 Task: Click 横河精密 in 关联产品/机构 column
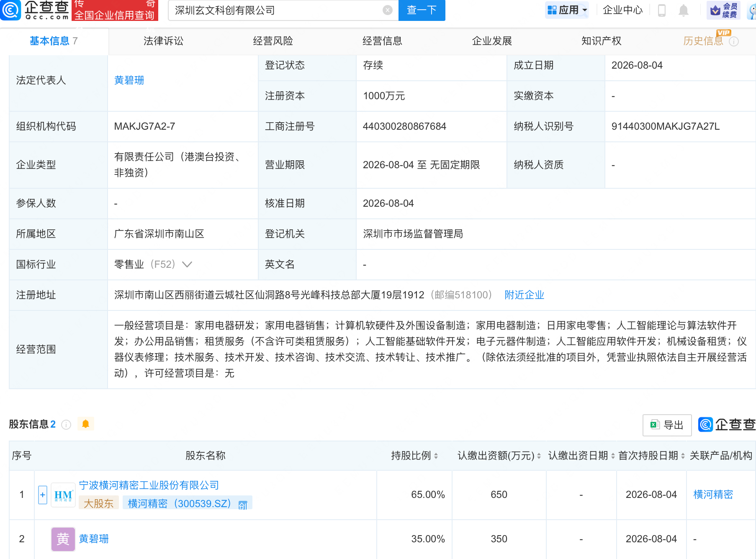coord(713,495)
